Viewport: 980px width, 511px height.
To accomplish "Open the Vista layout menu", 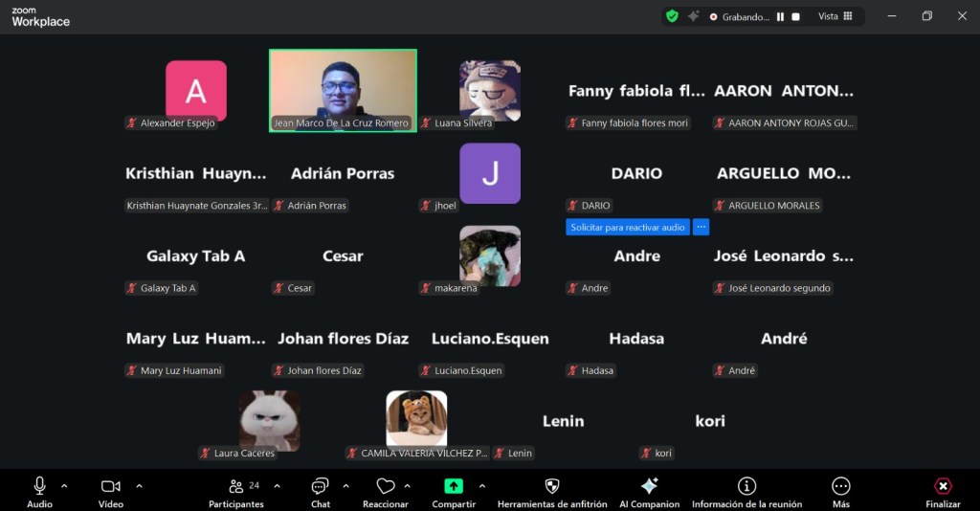I will [835, 16].
